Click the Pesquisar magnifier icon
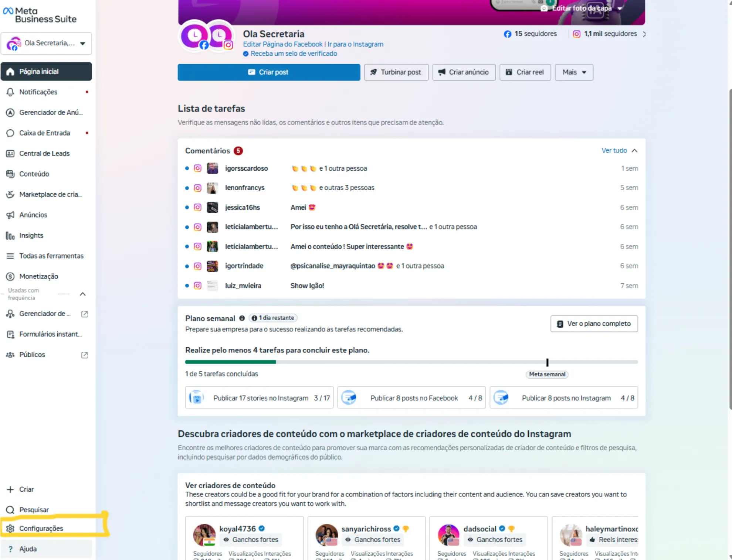The image size is (732, 560). tap(10, 510)
